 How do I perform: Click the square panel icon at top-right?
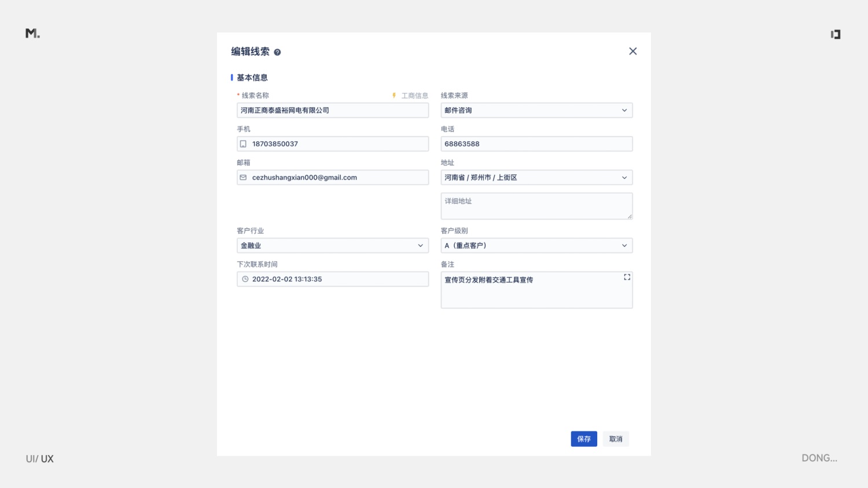pyautogui.click(x=835, y=35)
